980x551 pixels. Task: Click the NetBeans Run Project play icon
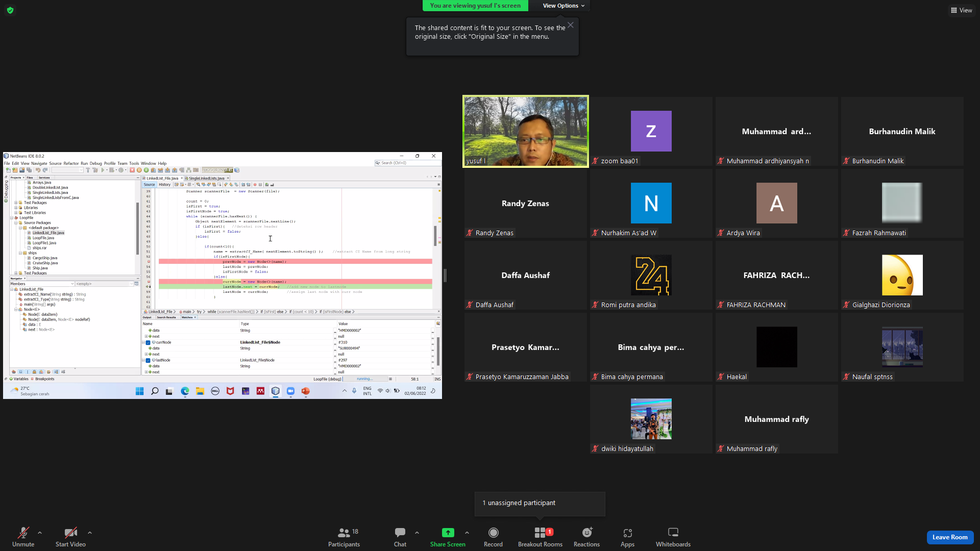[x=103, y=170]
